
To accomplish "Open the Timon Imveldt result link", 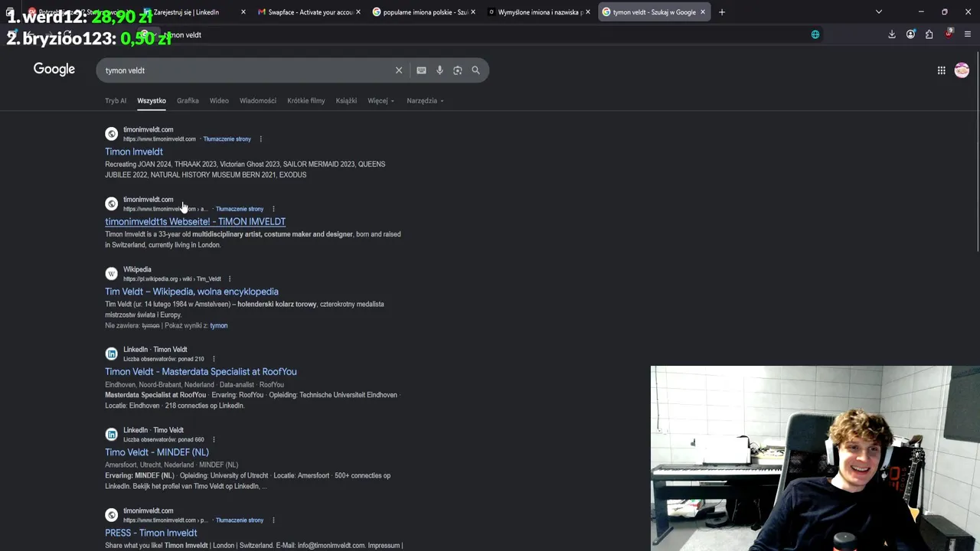I will [x=134, y=152].
